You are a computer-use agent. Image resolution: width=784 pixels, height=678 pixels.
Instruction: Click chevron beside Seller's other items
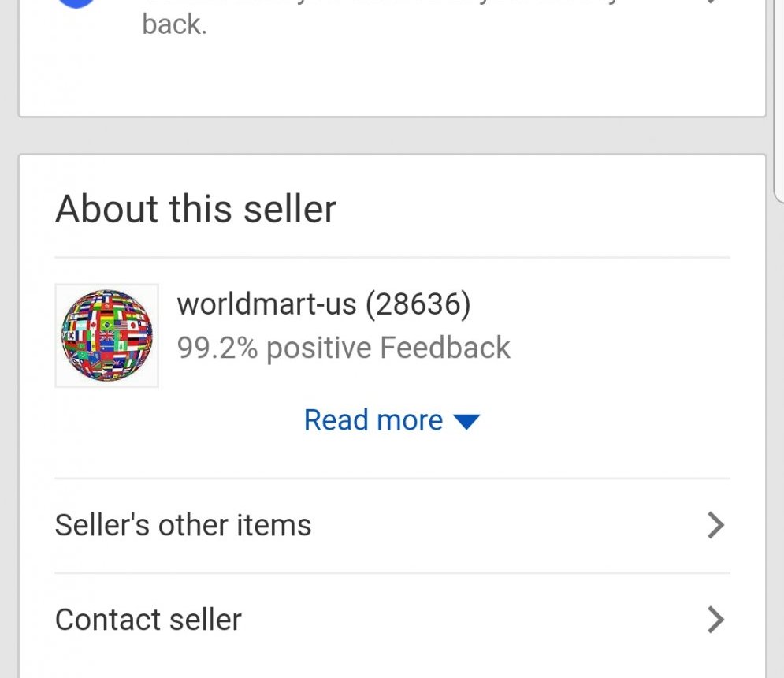[715, 525]
